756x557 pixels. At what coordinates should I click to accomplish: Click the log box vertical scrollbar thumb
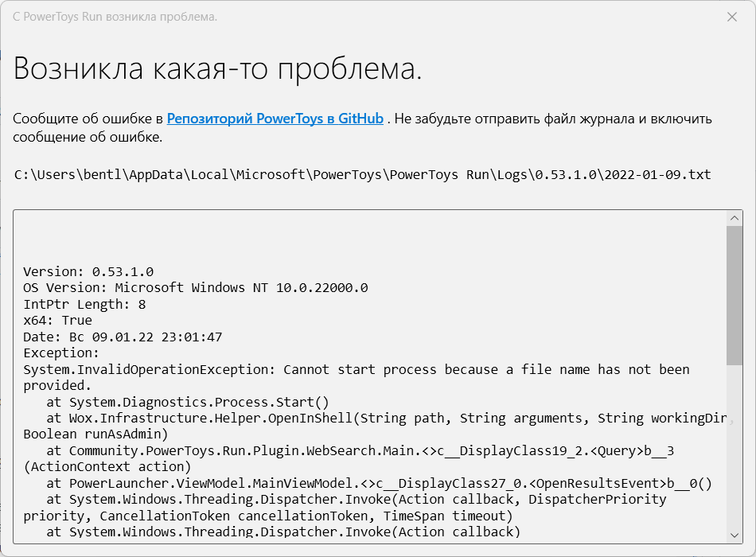(x=735, y=295)
